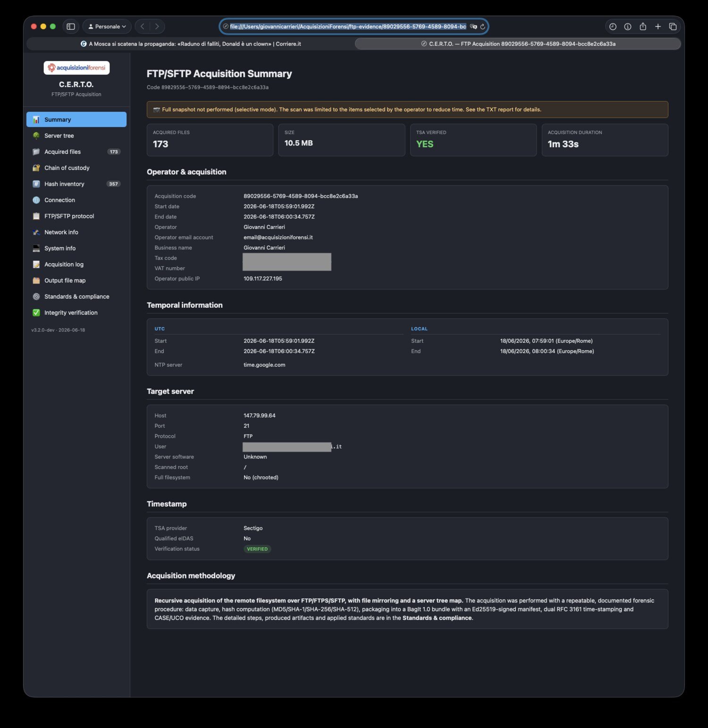The image size is (708, 728).
Task: Click the TSA Verified YES card
Action: (x=473, y=140)
